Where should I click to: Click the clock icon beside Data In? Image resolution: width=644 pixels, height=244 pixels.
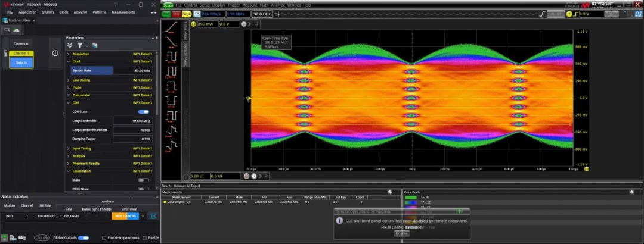(x=55, y=54)
